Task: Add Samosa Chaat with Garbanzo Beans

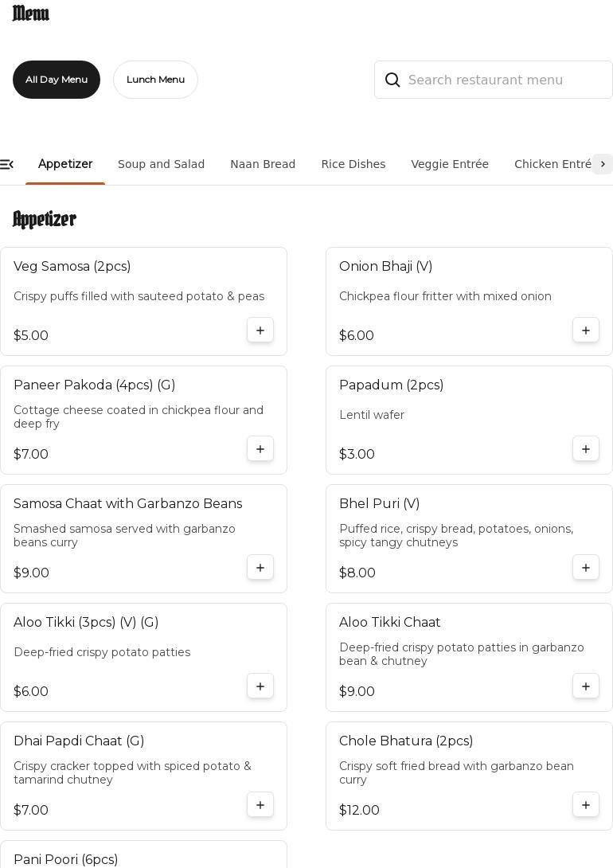Action: [260, 568]
